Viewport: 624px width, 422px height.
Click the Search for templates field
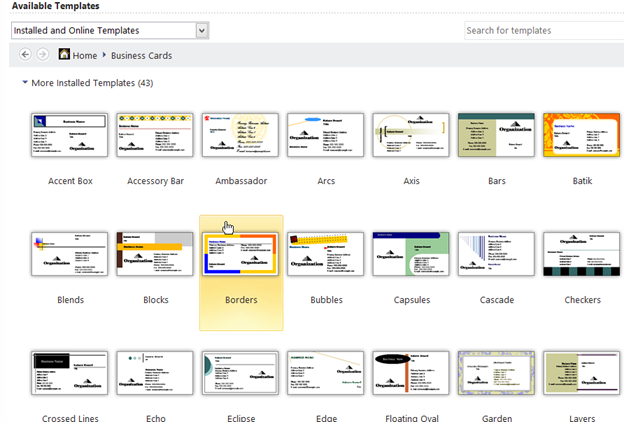(543, 30)
